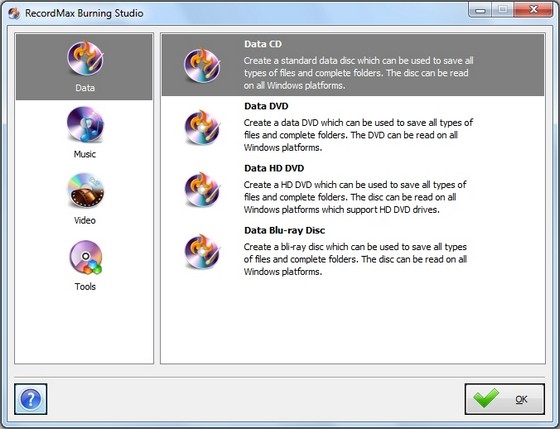Screen dimensions: 560x429
Task: Click the Data Blu-ray Disc icon
Action: point(202,252)
